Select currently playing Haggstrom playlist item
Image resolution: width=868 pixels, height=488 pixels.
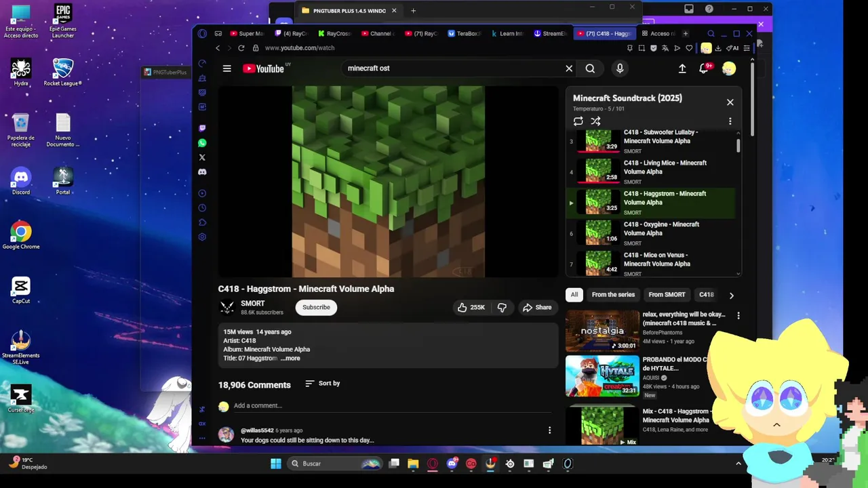(651, 203)
